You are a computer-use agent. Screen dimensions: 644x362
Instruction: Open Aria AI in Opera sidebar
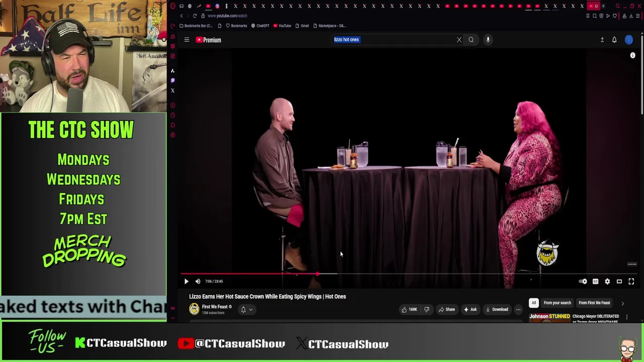[173, 71]
